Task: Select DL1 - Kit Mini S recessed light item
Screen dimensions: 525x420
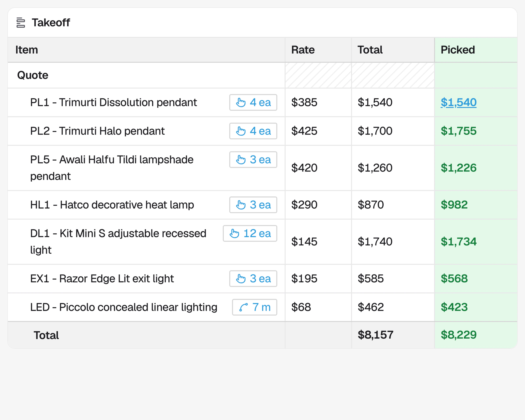Action: click(x=118, y=242)
